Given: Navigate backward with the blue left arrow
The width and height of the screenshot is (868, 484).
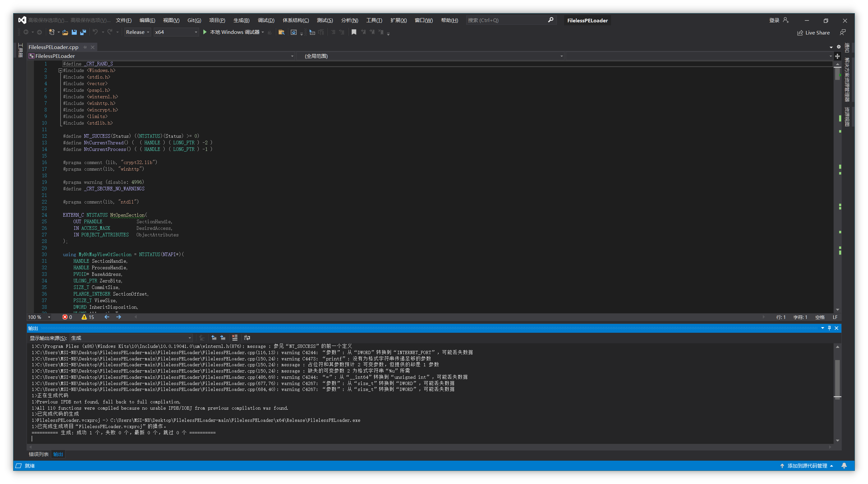Looking at the screenshot, I should (x=107, y=317).
